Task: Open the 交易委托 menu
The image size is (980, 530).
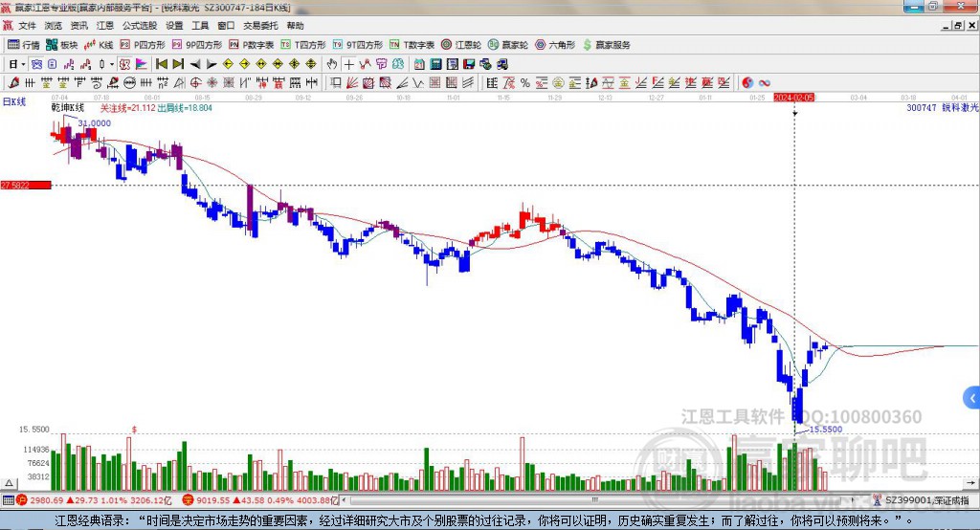Action: tap(260, 26)
